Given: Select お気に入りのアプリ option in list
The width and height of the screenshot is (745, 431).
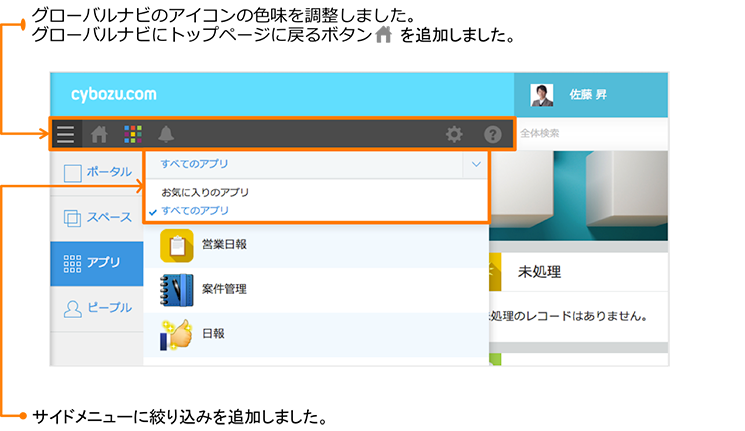Looking at the screenshot, I should [x=205, y=192].
